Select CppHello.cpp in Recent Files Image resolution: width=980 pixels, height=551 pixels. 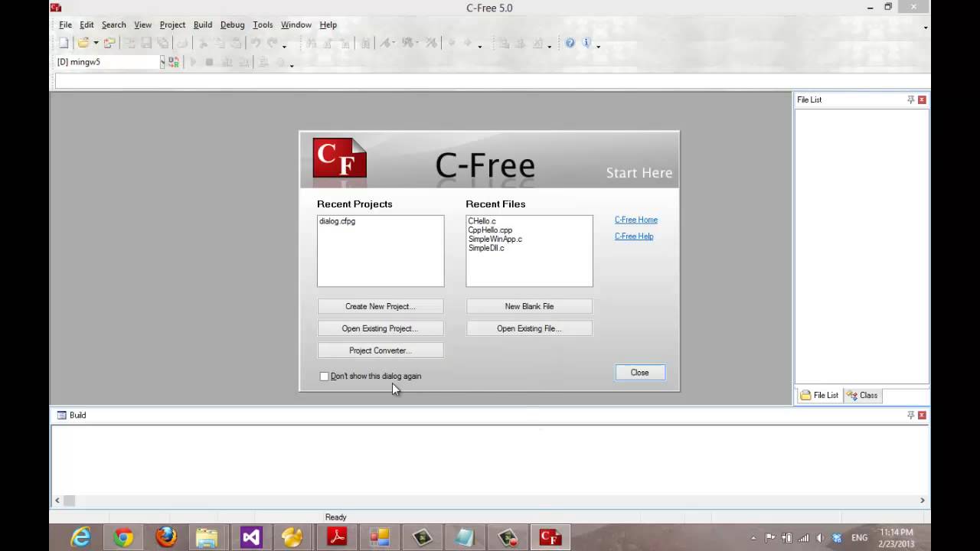pos(491,230)
